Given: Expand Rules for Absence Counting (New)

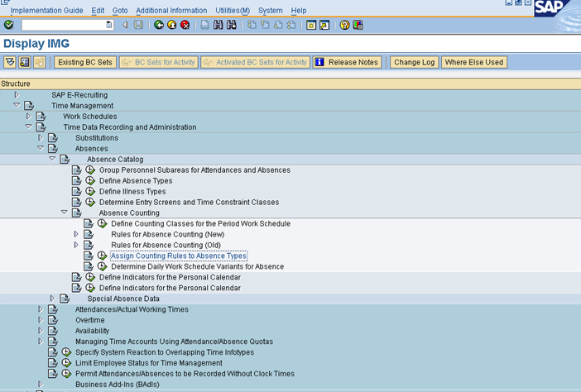Looking at the screenshot, I should 76,234.
